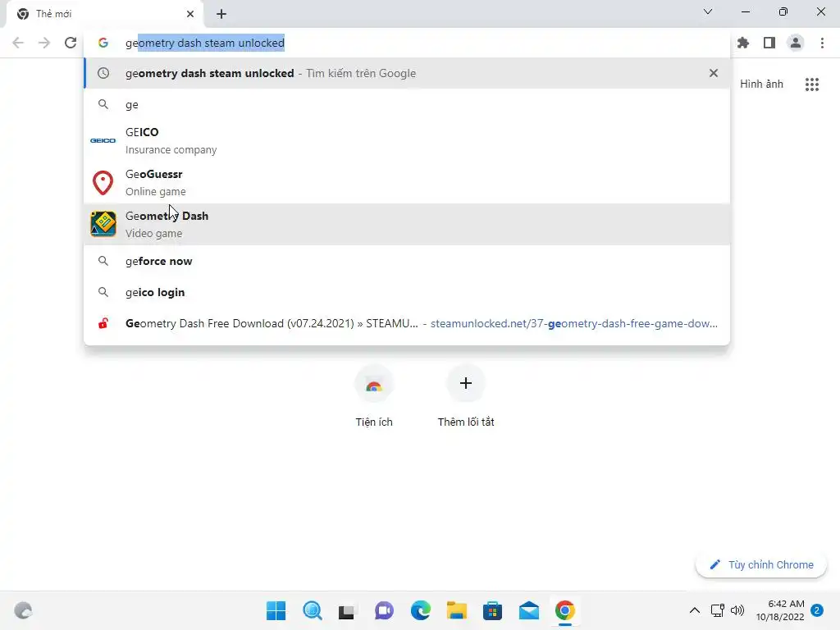Screen dimensions: 840x630
Task: Remove the geometry dash steam unlocked suggestion
Action: (x=713, y=73)
